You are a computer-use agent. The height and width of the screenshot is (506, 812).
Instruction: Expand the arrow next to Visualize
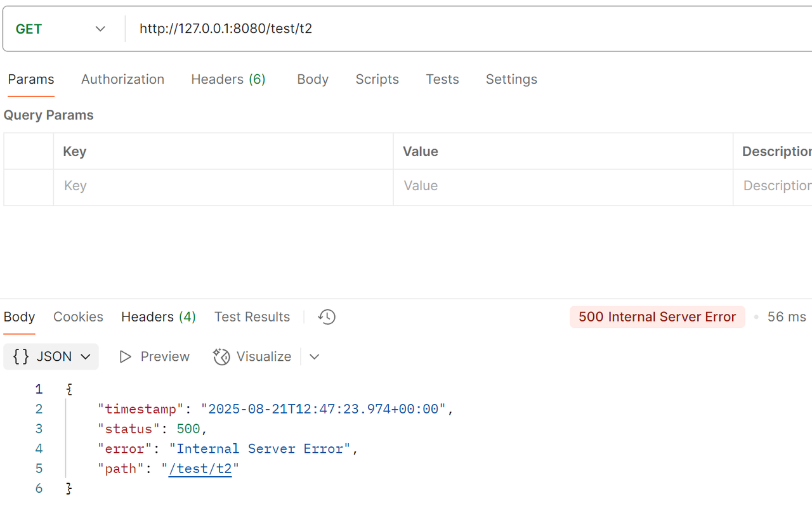pos(314,357)
